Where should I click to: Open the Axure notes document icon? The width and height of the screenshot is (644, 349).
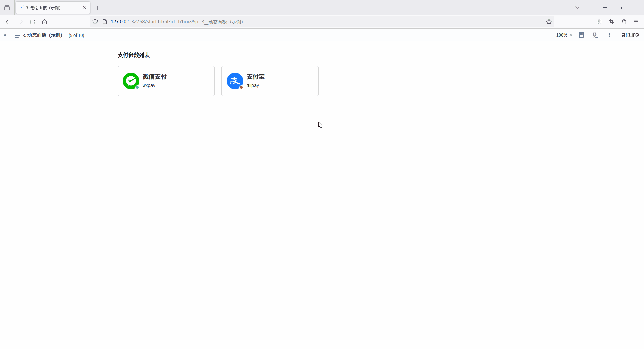click(x=581, y=35)
